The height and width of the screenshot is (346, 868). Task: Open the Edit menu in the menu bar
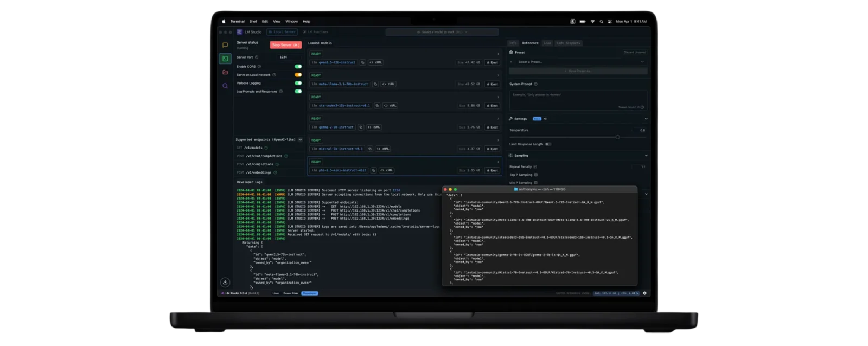tap(265, 22)
